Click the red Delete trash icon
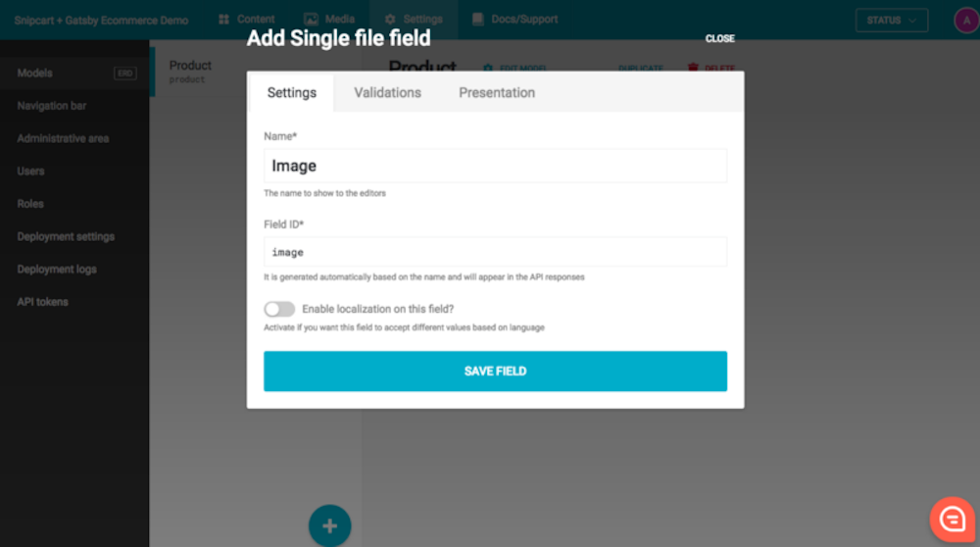Screen dimensions: 980x547 click(x=693, y=68)
